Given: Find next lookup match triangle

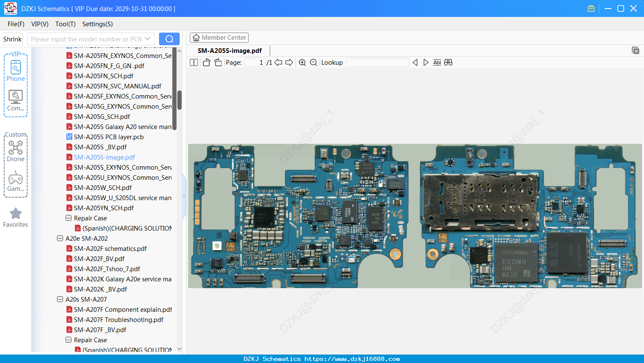Looking at the screenshot, I should pyautogui.click(x=426, y=63).
